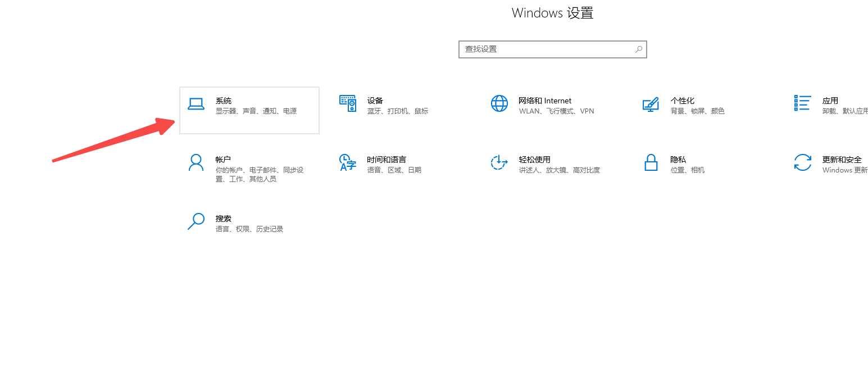Open 个性化 category title
The height and width of the screenshot is (386, 868).
point(682,101)
